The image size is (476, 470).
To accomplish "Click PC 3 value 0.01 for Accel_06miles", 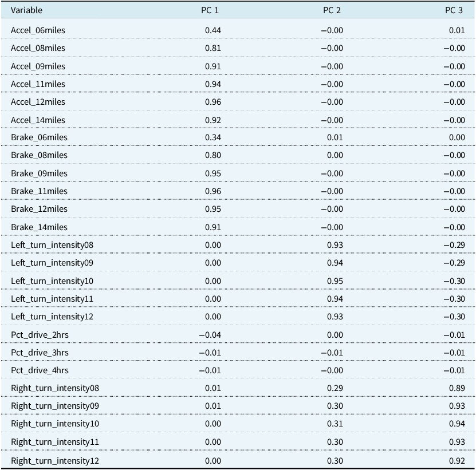I will [457, 30].
